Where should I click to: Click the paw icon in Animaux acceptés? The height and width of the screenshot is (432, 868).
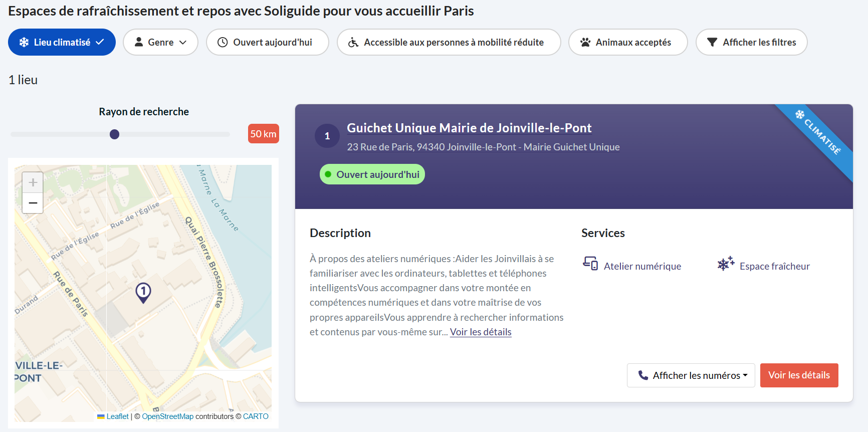coord(585,42)
